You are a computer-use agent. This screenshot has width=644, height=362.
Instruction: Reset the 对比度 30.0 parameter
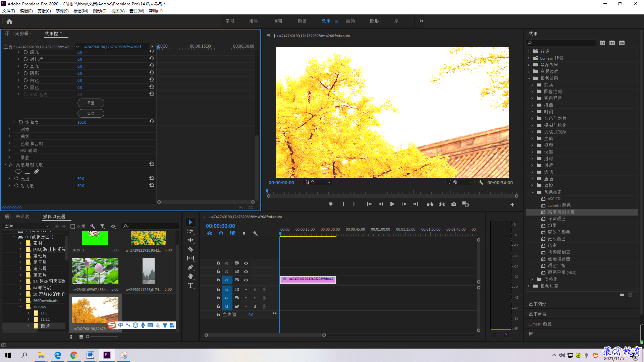152,185
